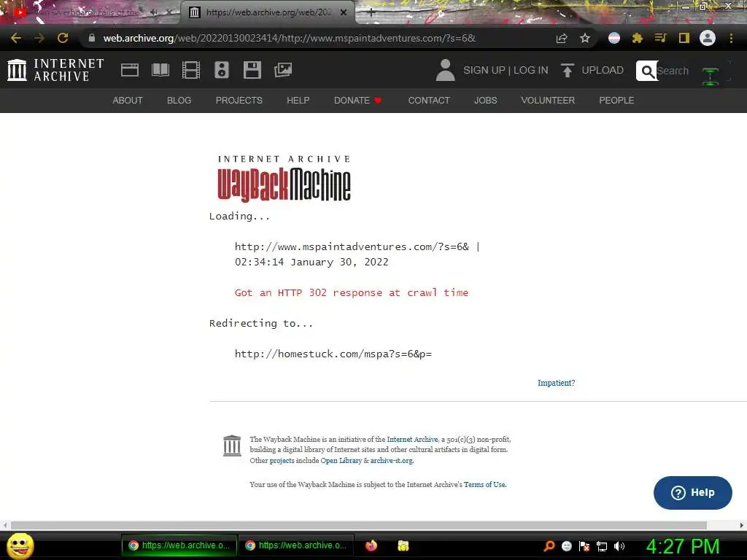Switch to second Chrome taskbar window
Viewport: 747px width, 560px height.
click(295, 545)
